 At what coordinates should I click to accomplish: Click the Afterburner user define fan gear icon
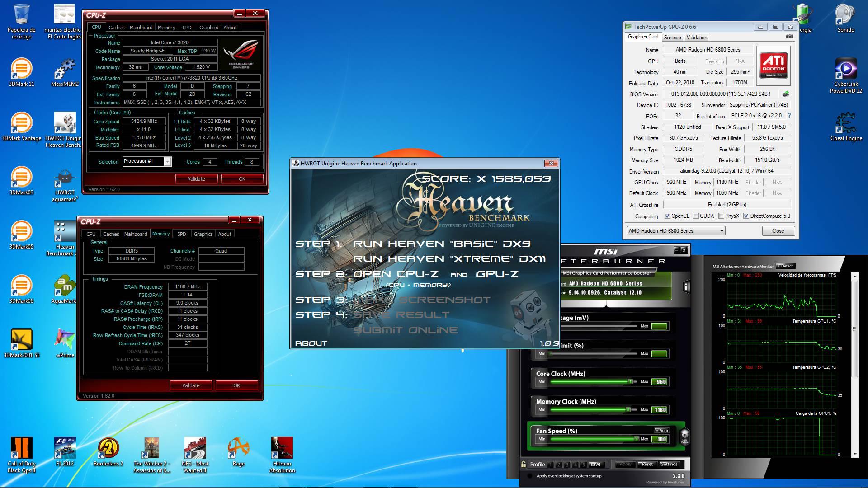click(684, 436)
